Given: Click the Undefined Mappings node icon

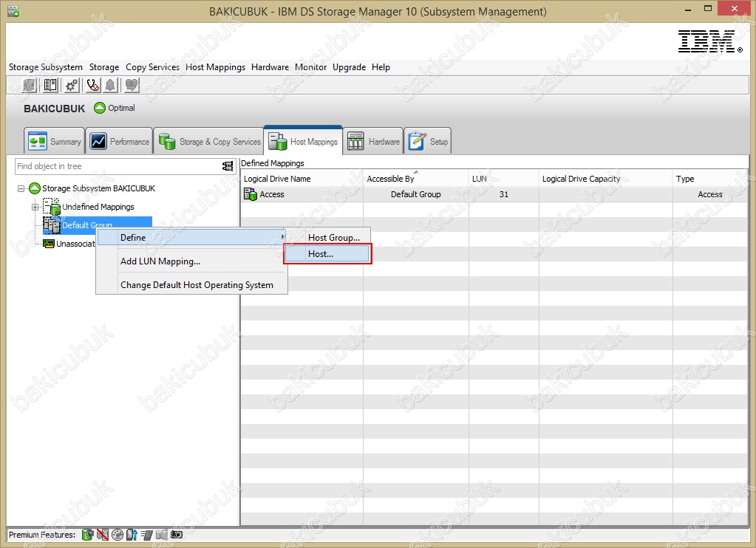Looking at the screenshot, I should click(52, 206).
